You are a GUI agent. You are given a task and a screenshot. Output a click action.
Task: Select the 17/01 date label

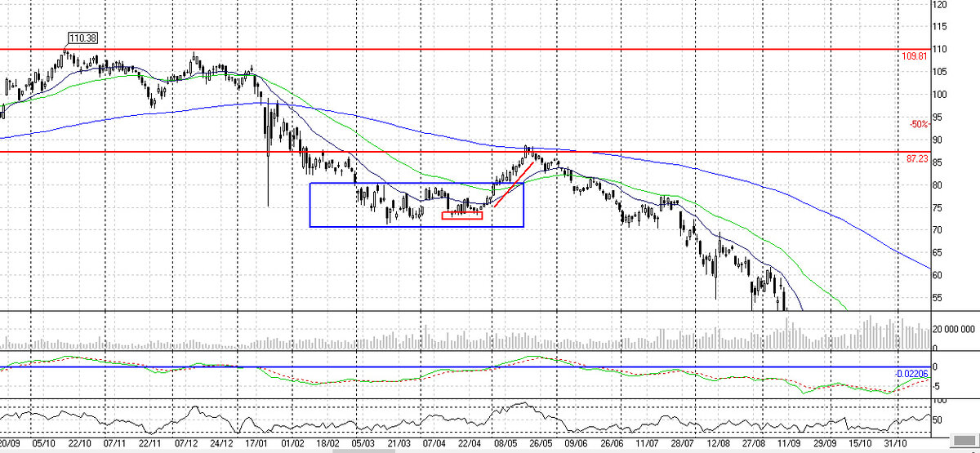pos(257,444)
